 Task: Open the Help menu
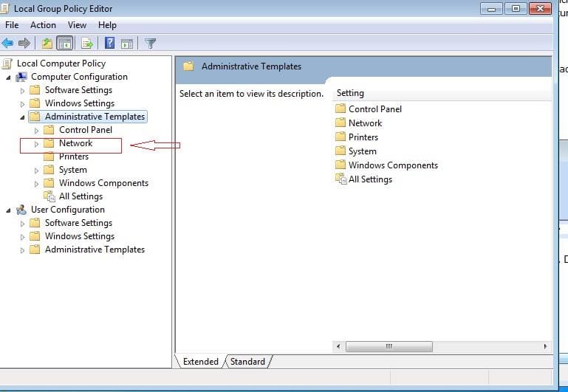(x=107, y=25)
